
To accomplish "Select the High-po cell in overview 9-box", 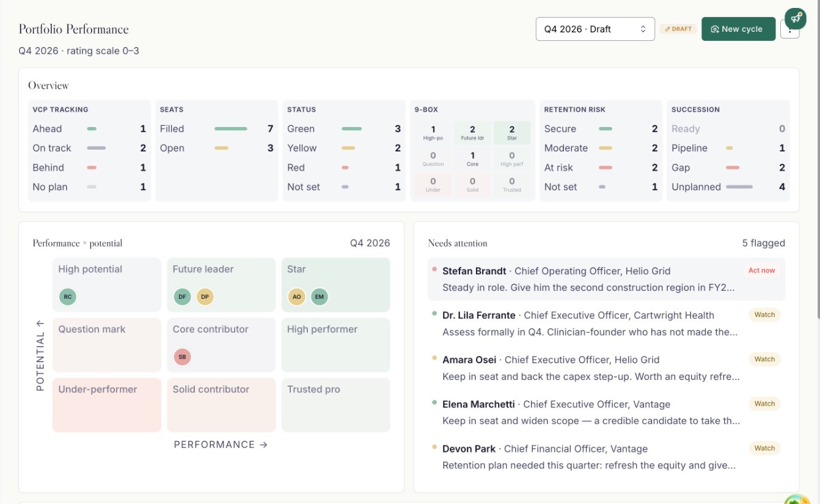I will [x=433, y=133].
